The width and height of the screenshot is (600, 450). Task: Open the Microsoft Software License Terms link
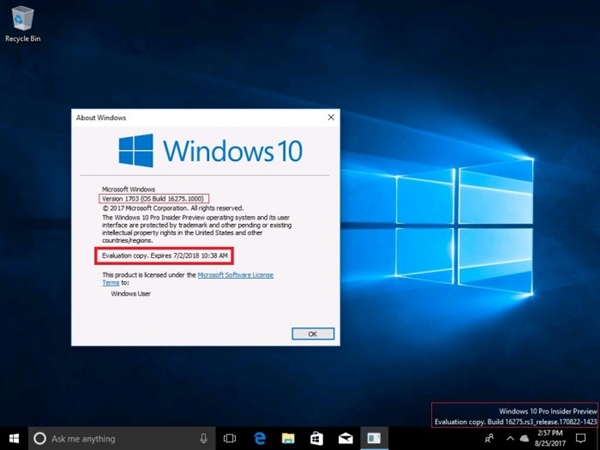pyautogui.click(x=235, y=273)
